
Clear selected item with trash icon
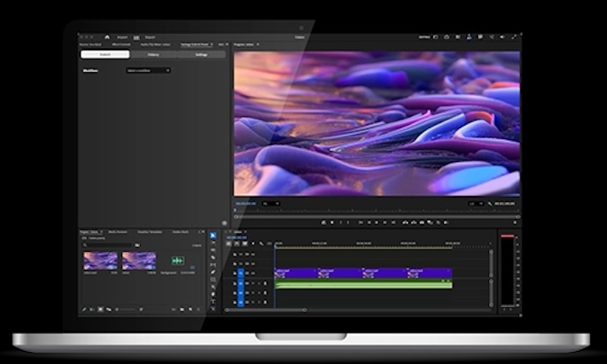198,310
